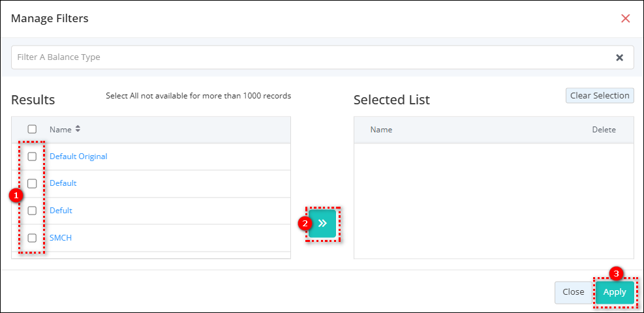Screen dimensions: 644x313
Task: Click the double-arrow move to selected button
Action: (322, 223)
